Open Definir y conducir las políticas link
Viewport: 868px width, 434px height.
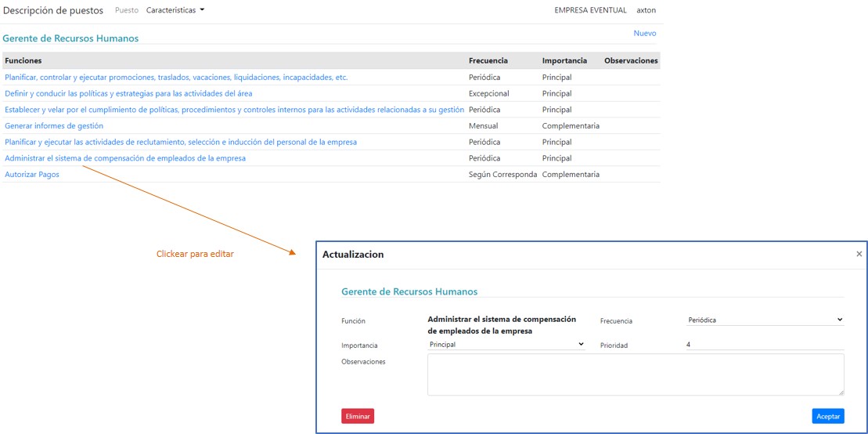128,93
